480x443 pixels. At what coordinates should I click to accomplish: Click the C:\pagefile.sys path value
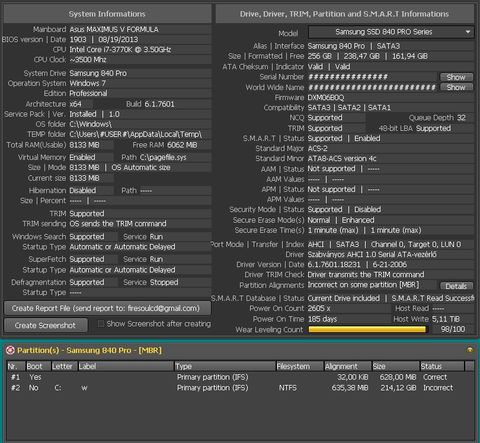(163, 157)
